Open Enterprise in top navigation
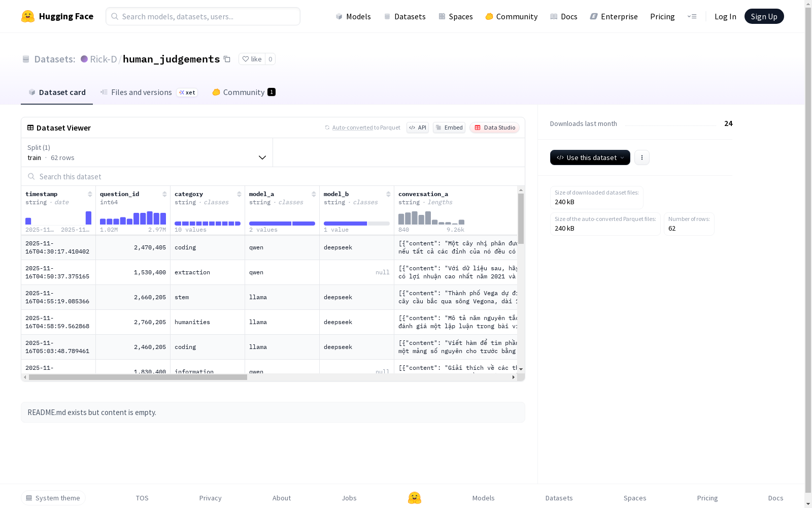812x508 pixels. pos(614,16)
